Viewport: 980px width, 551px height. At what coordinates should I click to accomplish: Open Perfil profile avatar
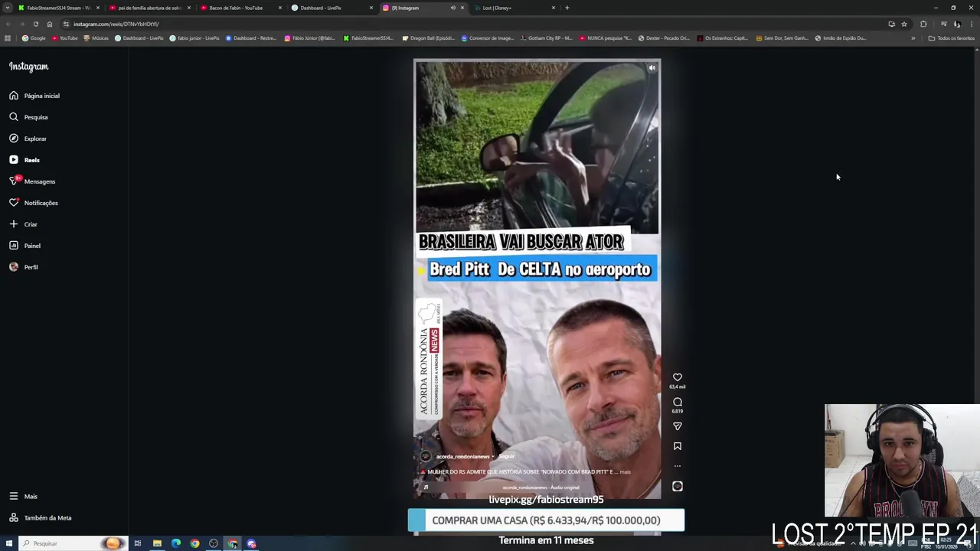(x=14, y=267)
